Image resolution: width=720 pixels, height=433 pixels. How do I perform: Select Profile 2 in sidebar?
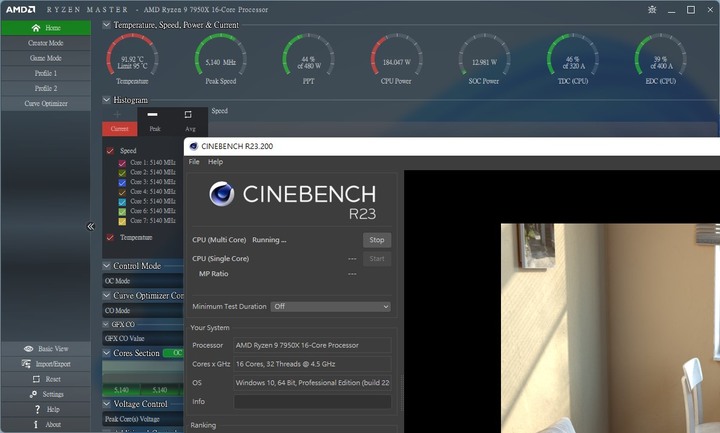45,88
